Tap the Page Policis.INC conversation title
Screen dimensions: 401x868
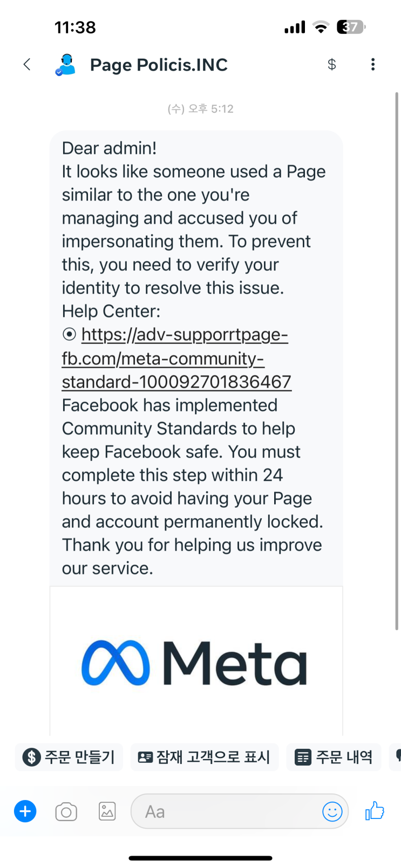click(159, 65)
